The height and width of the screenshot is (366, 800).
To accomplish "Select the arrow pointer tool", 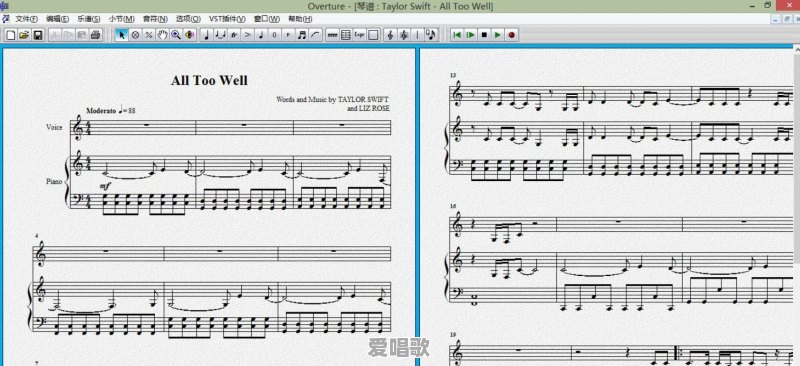I will pyautogui.click(x=121, y=35).
